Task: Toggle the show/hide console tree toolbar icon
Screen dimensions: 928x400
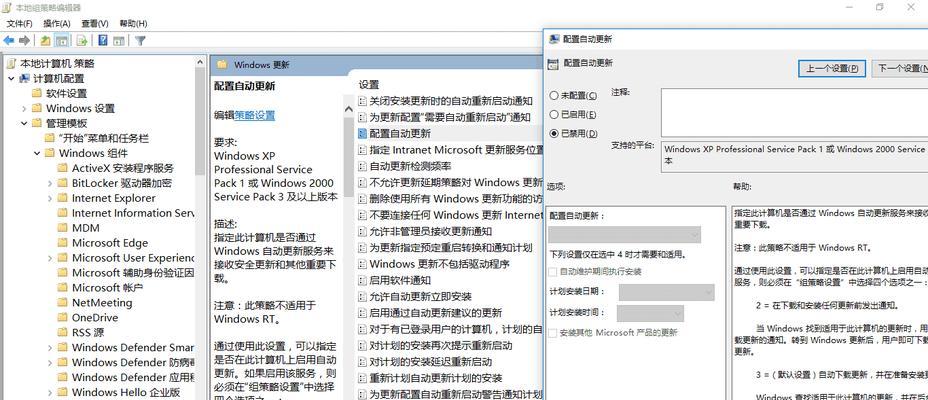Action: [x=62, y=41]
